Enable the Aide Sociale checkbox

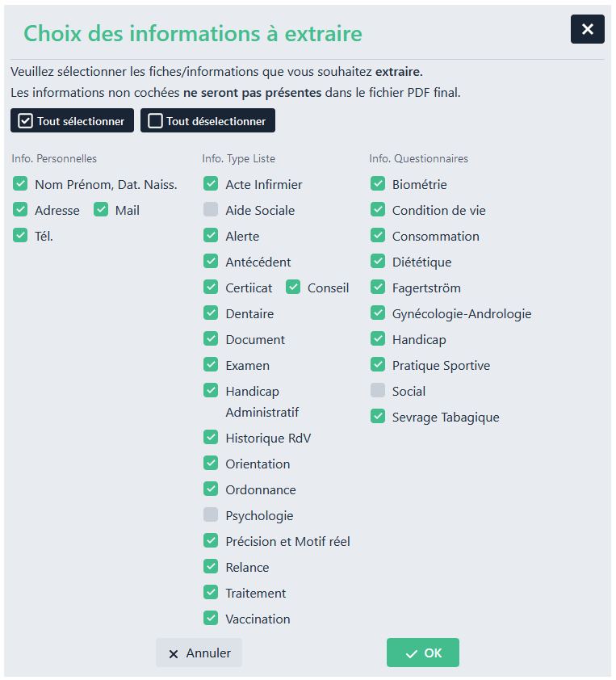click(211, 210)
